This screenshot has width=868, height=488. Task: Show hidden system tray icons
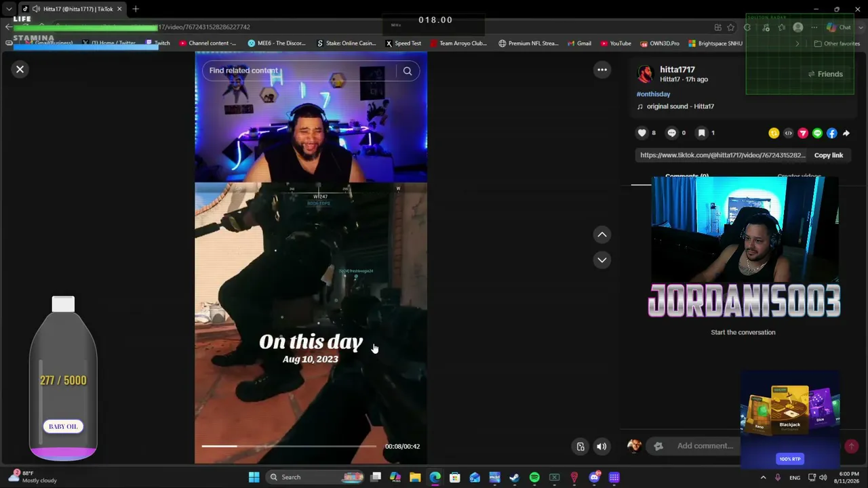point(763,477)
